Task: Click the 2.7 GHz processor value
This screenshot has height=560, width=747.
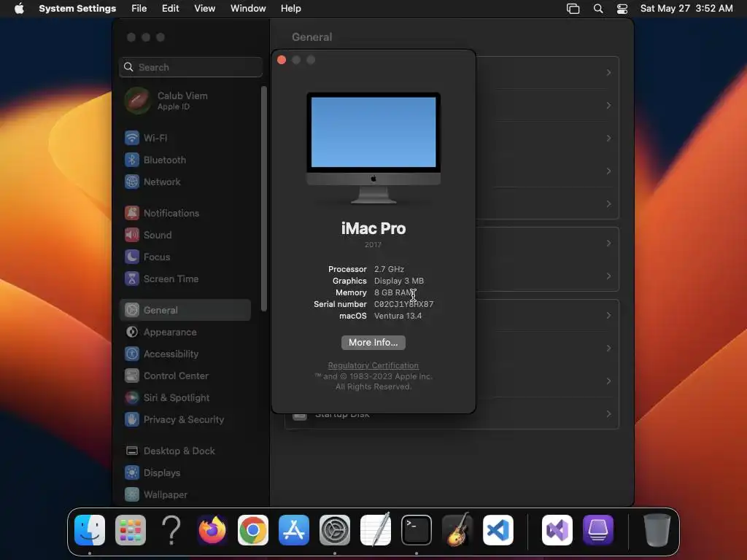Action: pyautogui.click(x=389, y=270)
